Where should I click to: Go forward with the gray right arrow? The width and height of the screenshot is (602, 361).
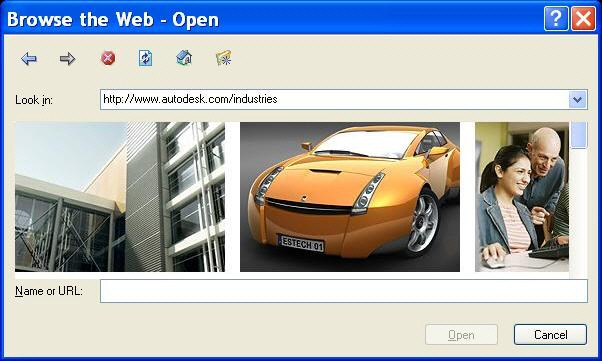[68, 59]
